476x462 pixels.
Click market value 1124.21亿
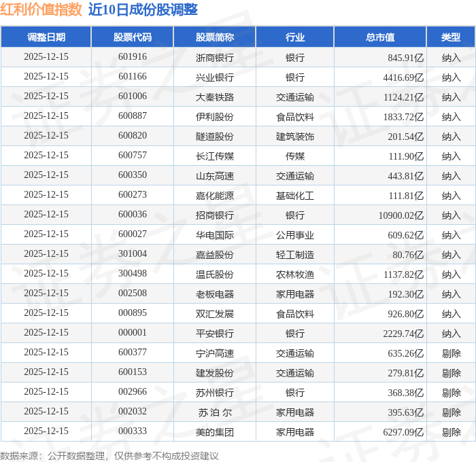403,96
